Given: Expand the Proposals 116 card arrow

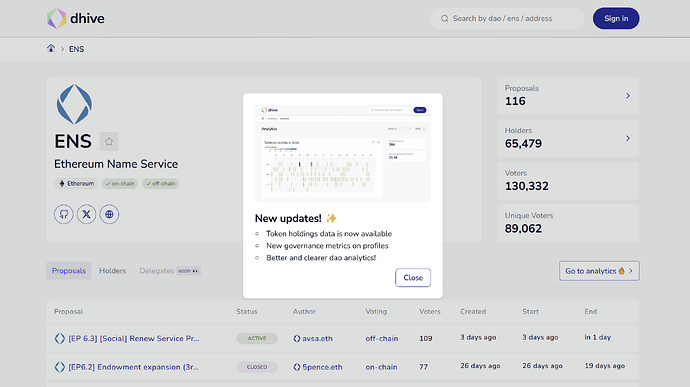Looking at the screenshot, I should point(628,96).
